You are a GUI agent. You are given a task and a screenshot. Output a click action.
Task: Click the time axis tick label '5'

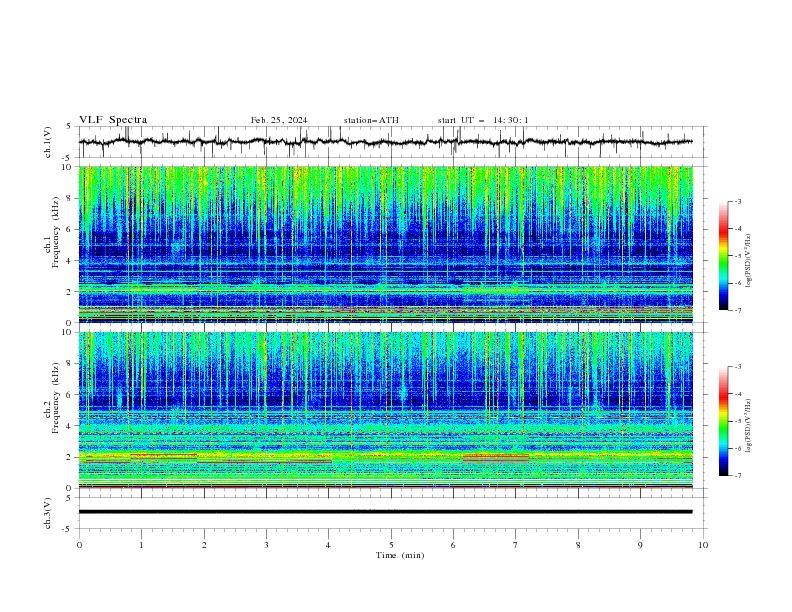click(391, 545)
